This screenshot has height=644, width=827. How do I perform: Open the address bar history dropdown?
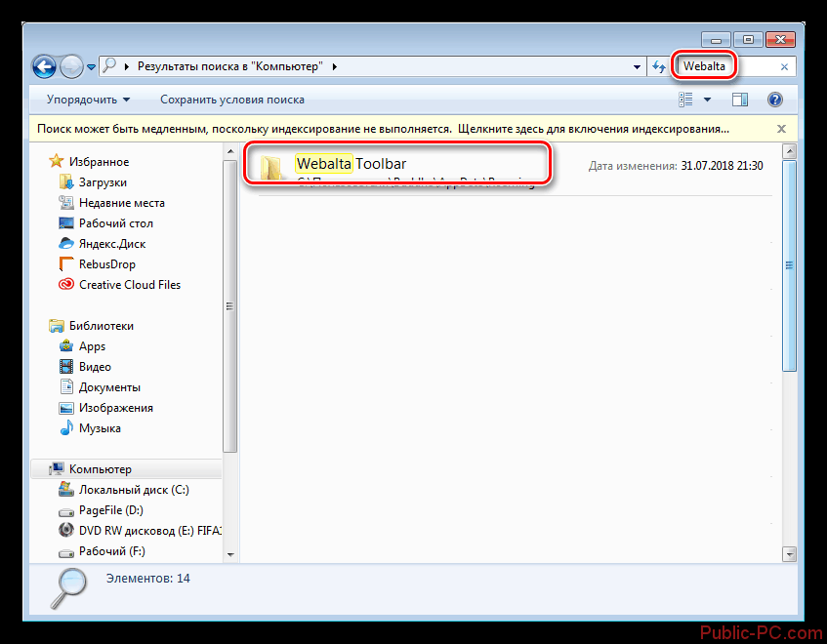638,66
